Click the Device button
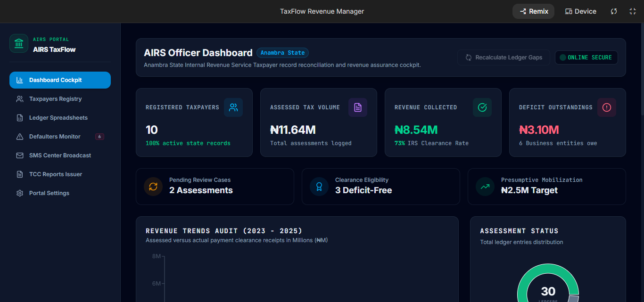 click(581, 11)
